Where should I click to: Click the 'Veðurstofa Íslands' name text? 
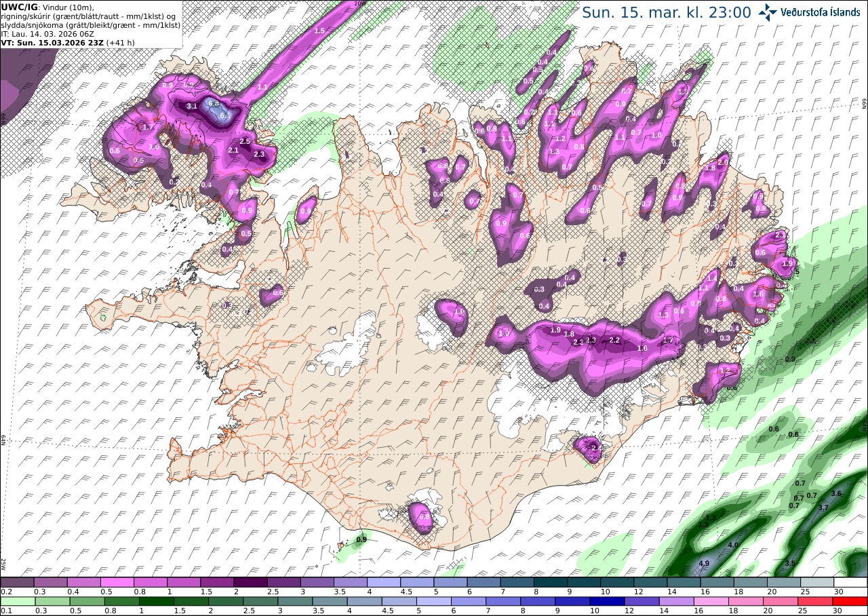822,12
